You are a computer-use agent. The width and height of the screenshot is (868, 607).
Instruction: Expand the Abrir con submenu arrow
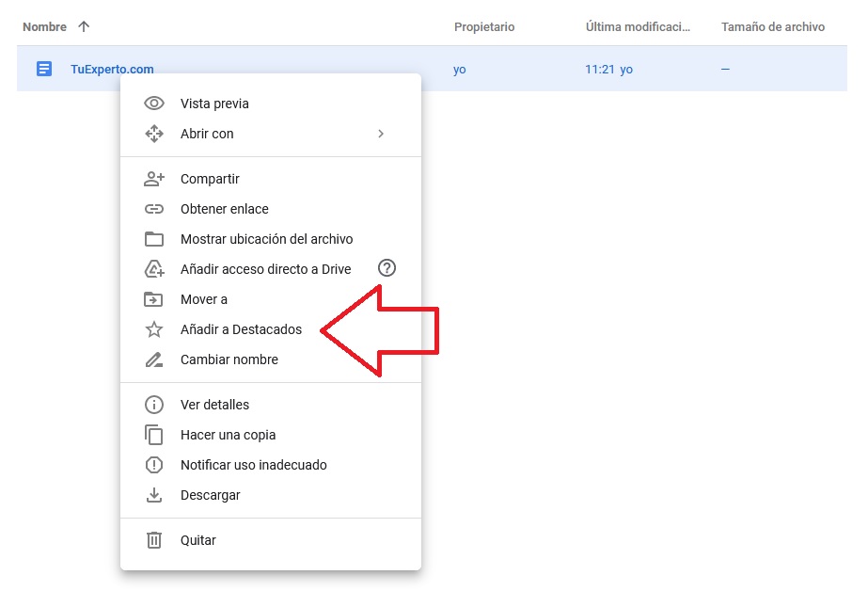point(381,134)
